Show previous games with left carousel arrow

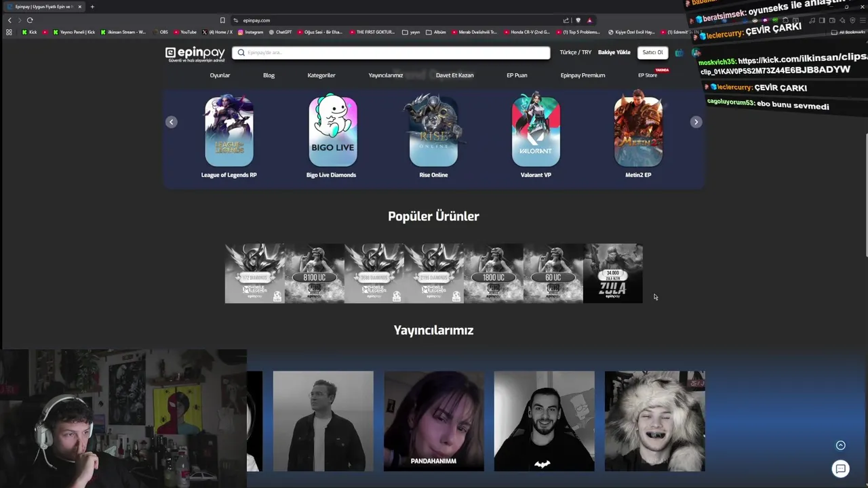[x=172, y=122]
